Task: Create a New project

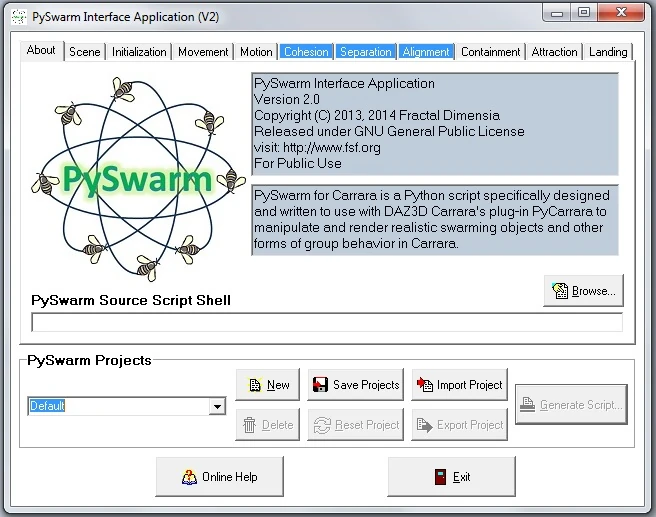Action: [x=268, y=384]
